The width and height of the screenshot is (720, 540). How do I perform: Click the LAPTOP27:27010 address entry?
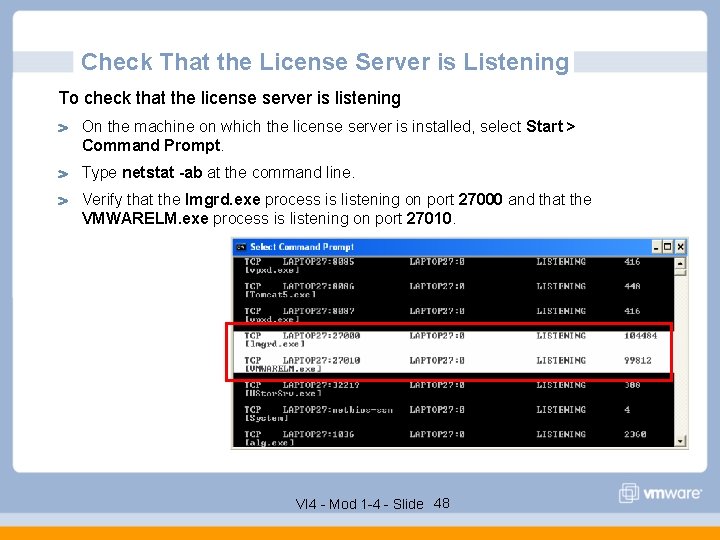(321, 360)
